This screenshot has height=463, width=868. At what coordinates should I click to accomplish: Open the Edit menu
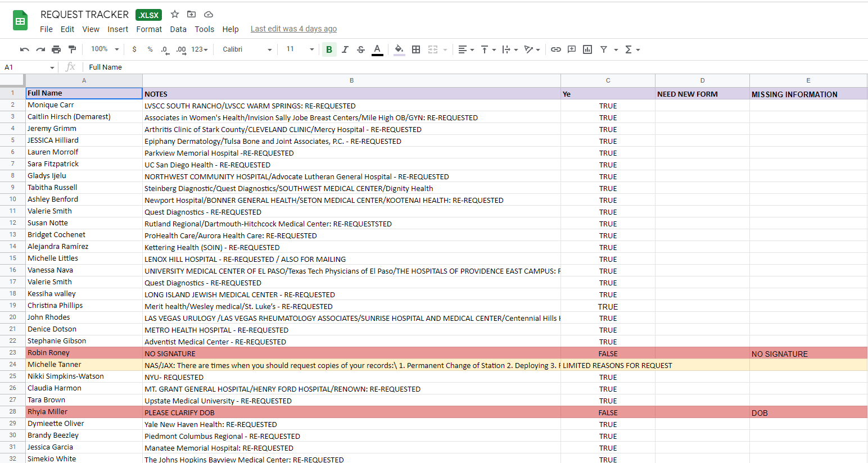67,29
